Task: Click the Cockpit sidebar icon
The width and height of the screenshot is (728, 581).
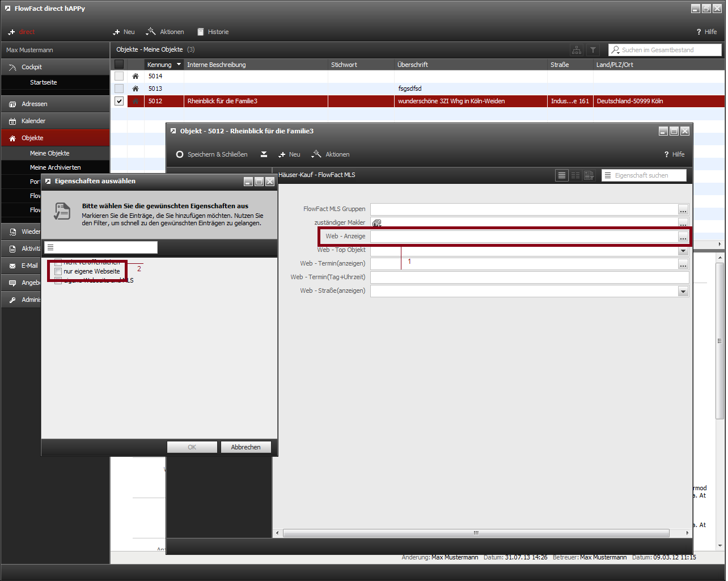Action: (12, 68)
